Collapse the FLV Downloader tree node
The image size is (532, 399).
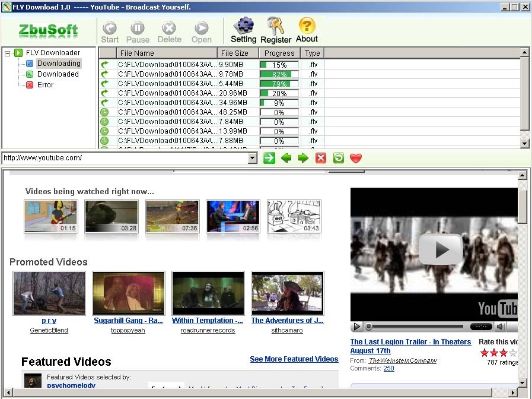8,53
